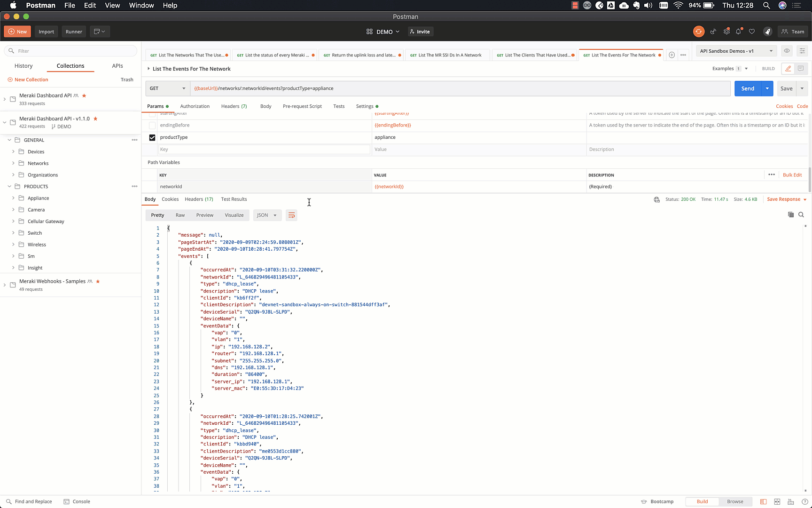This screenshot has height=508, width=812.
Task: Enable the endingBefore query parameter
Action: [152, 125]
